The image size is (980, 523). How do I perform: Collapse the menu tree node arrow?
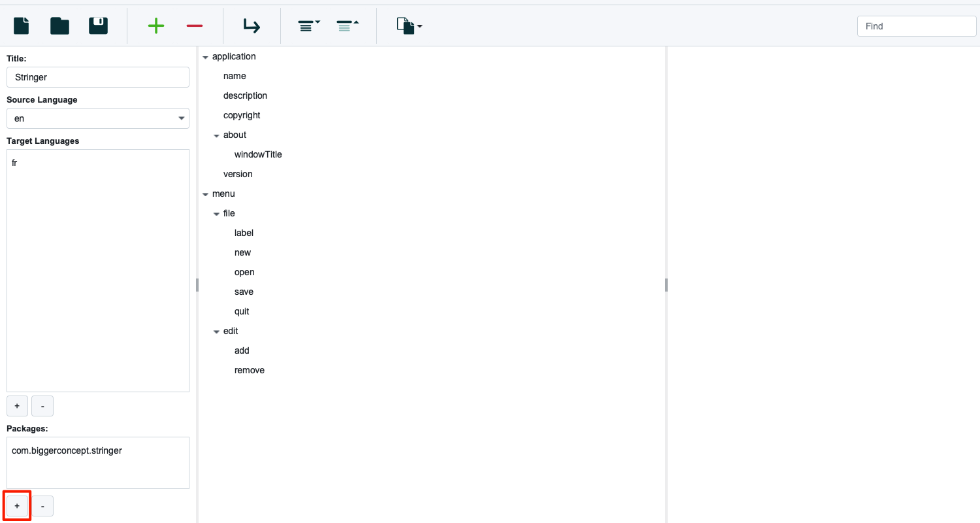[205, 194]
